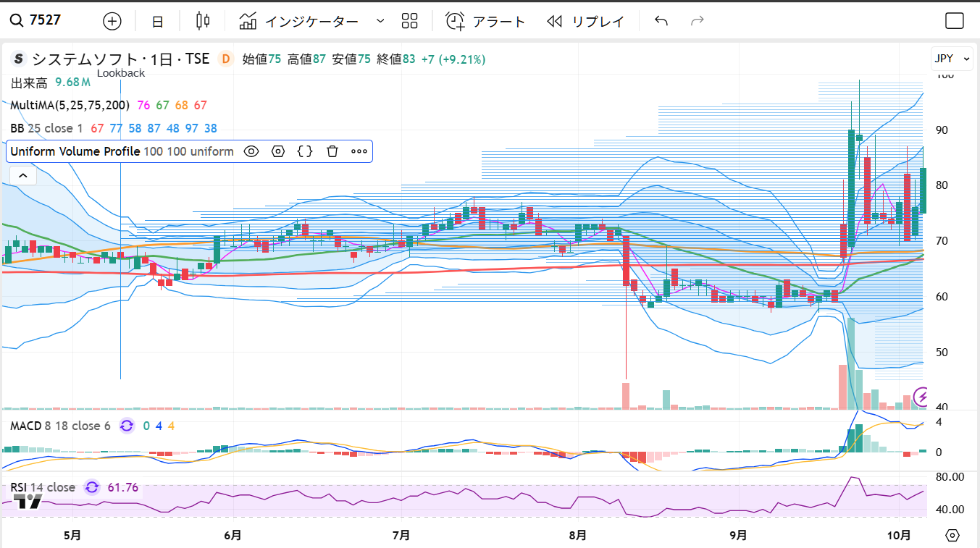The width and height of the screenshot is (980, 548).
Task: Toggle the MACD refresh indicator icon
Action: tap(127, 426)
